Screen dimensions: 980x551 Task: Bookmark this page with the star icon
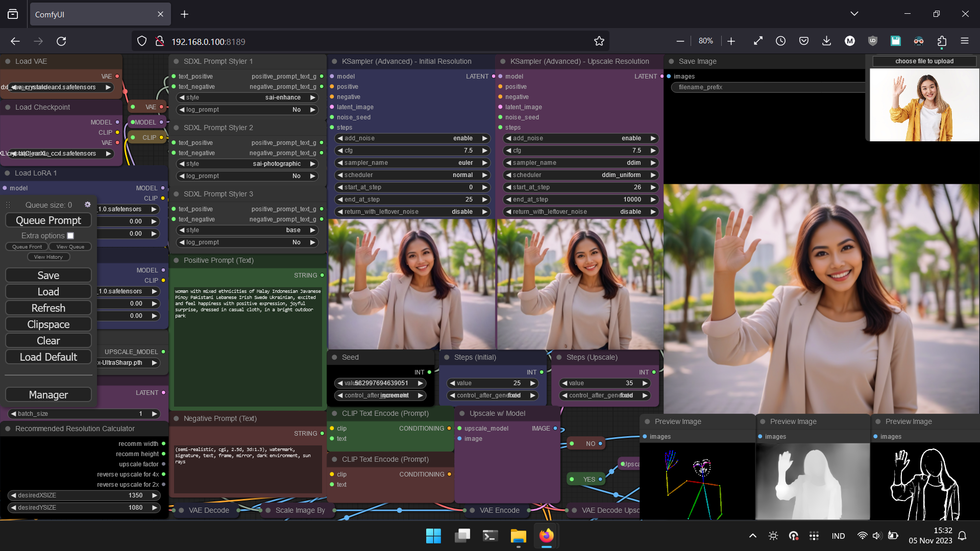coord(599,41)
